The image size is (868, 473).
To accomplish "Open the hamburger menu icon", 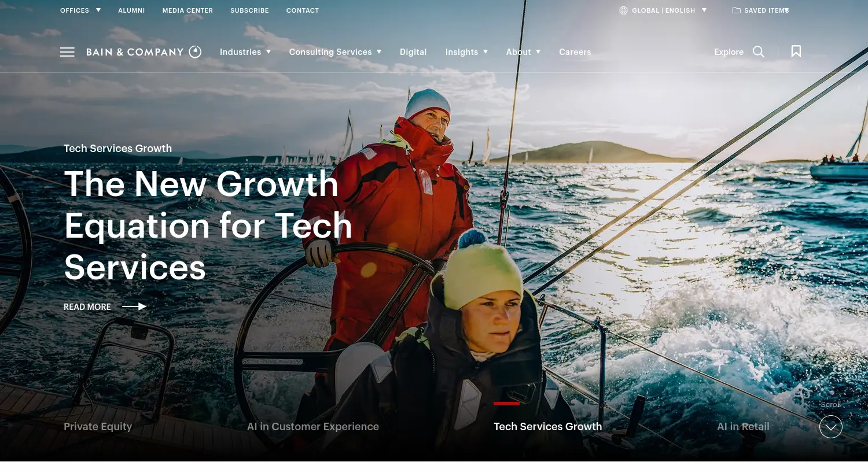I will (67, 52).
